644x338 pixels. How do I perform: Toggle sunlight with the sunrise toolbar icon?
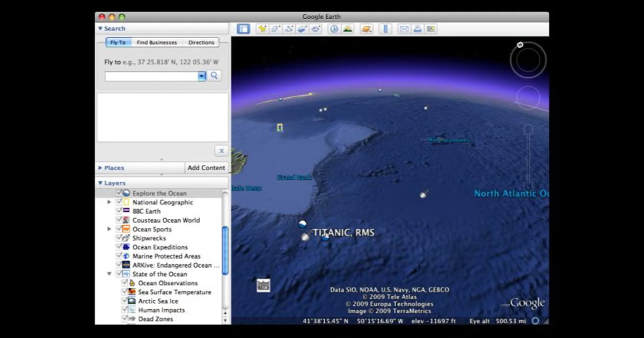348,29
